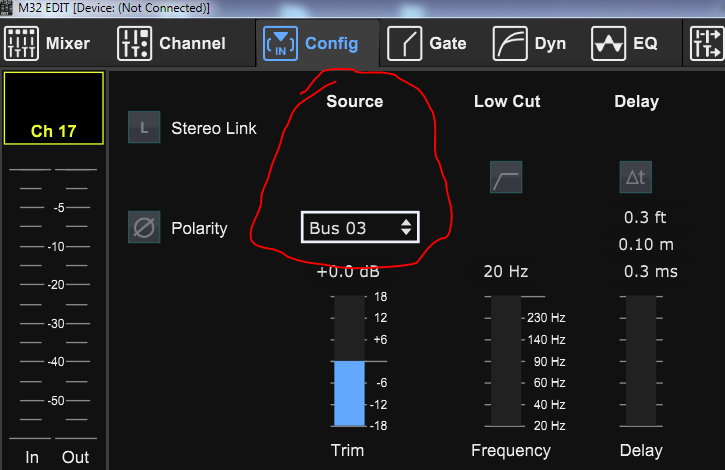Click the Channel strip icon
Image resolution: width=725 pixels, height=470 pixels.
click(134, 43)
